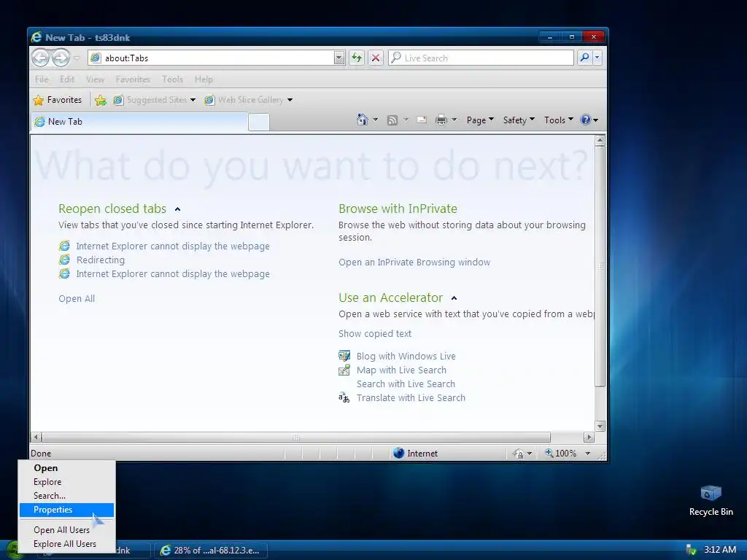Open the Tools menu in the menu bar
The height and width of the screenshot is (560, 747).
172,79
